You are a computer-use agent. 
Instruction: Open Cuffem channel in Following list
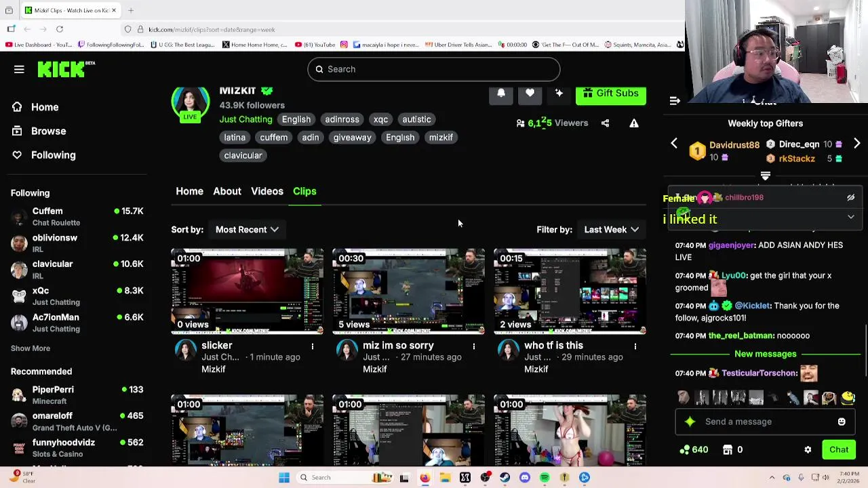tap(77, 217)
